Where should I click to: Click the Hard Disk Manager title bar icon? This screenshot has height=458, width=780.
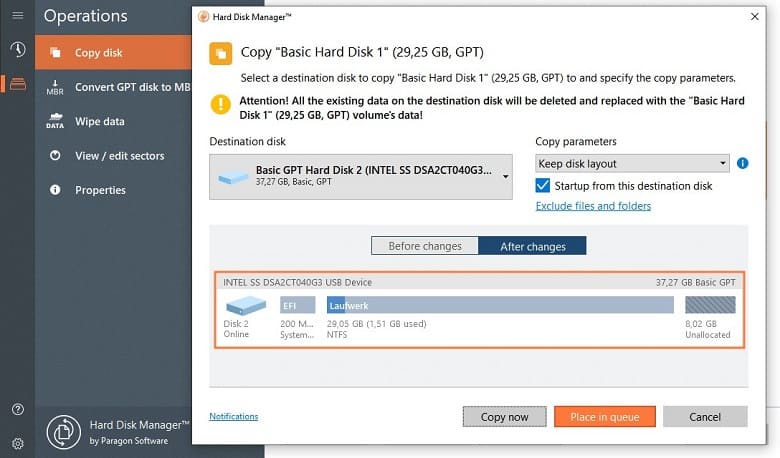[x=203, y=17]
